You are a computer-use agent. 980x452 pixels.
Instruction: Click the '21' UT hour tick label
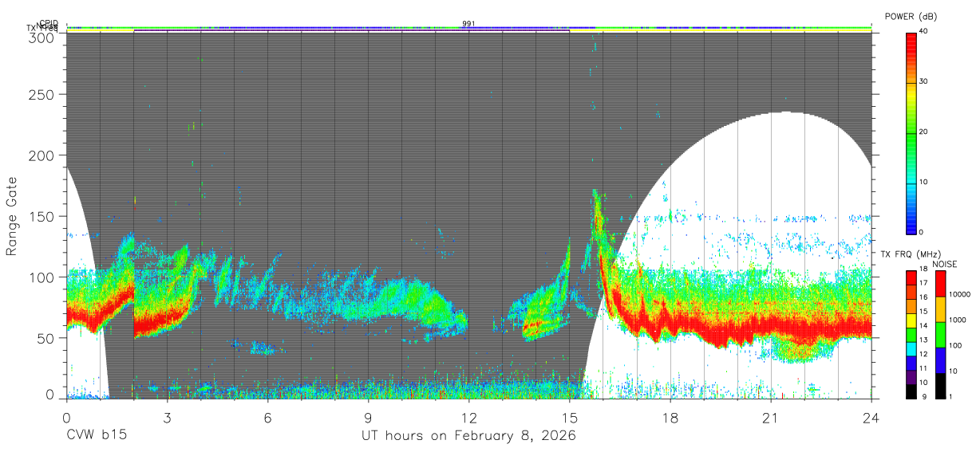[x=771, y=418]
